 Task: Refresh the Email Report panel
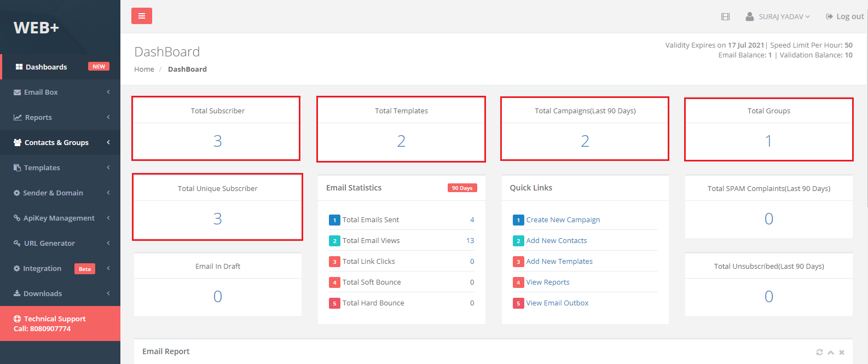tap(819, 352)
